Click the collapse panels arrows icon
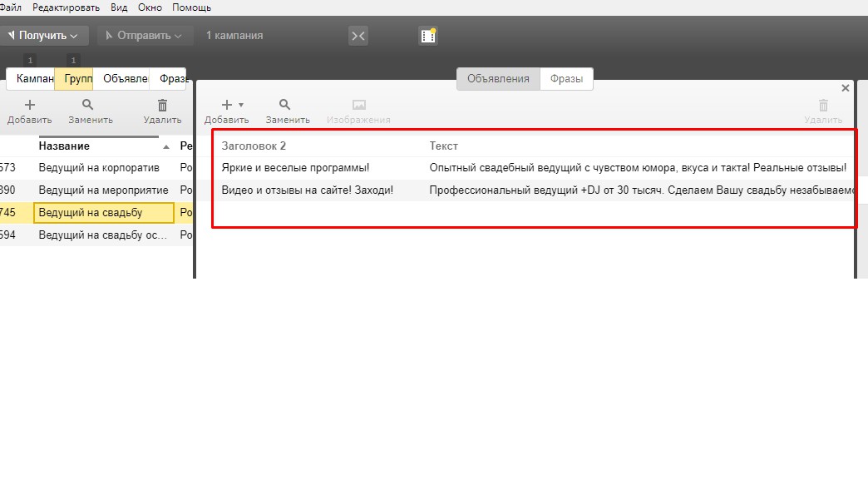Viewport: 868px width, 499px height. [x=358, y=36]
